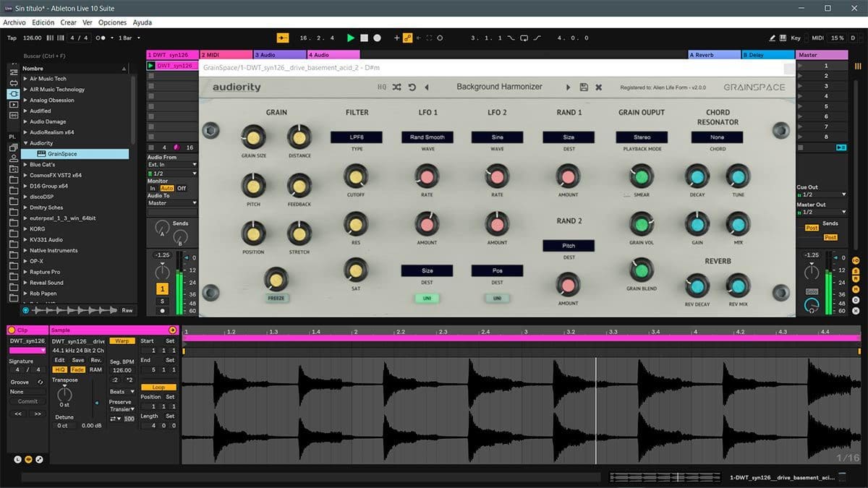Click the round Arrangement Record button
868x488 pixels.
point(377,38)
